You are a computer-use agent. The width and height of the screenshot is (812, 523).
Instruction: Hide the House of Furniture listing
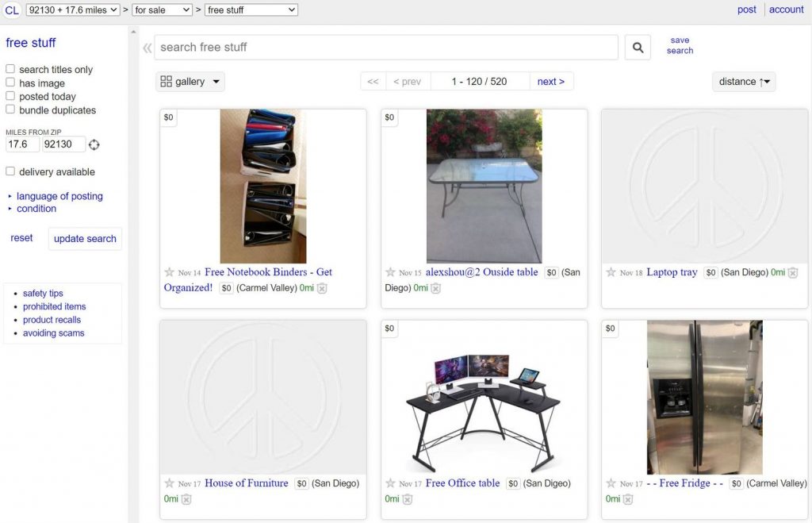[186, 499]
